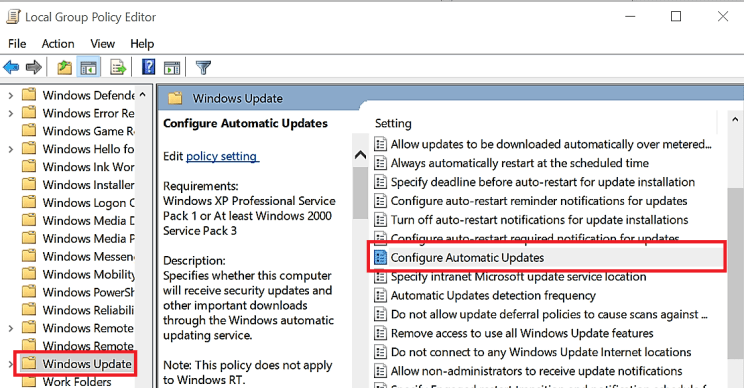Viewport: 744px width, 388px height.
Task: Select Work Folders in the tree
Action: pyautogui.click(x=77, y=381)
